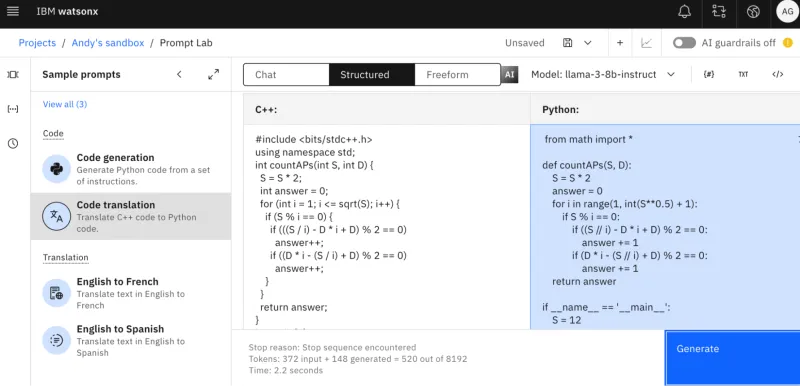The height and width of the screenshot is (386, 800).
Task: Open the model llama-3-8b-instruct dropdown
Action: point(603,74)
